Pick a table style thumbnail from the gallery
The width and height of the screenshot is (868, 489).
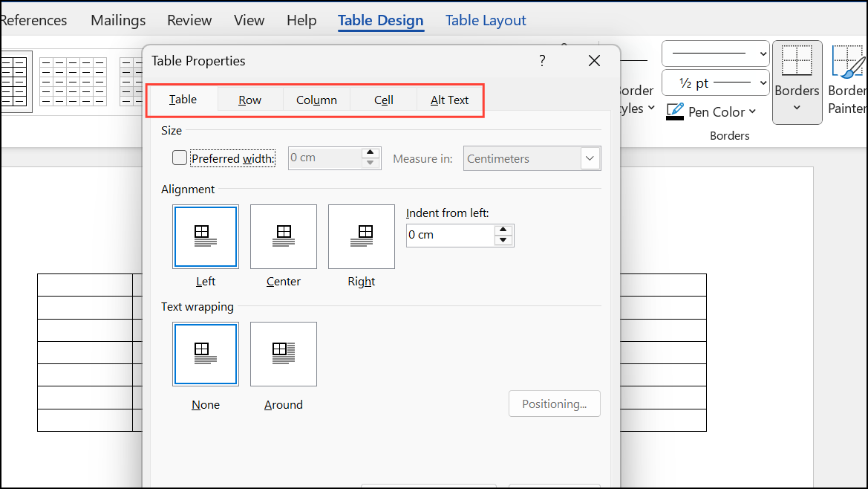[73, 80]
